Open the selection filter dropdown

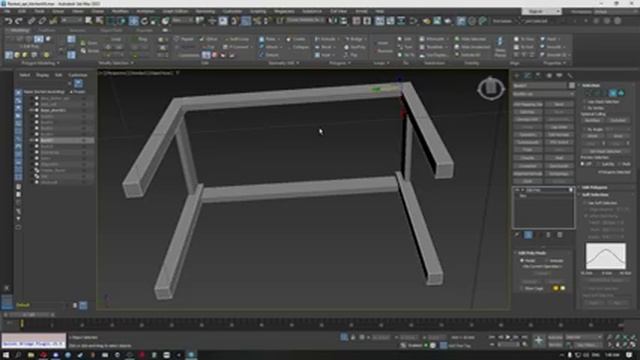(x=72, y=20)
